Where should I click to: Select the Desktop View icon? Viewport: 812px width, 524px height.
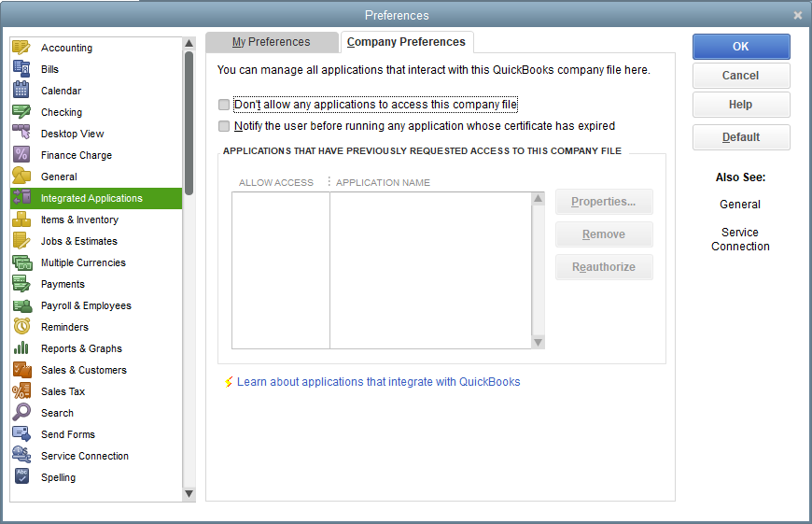point(21,134)
